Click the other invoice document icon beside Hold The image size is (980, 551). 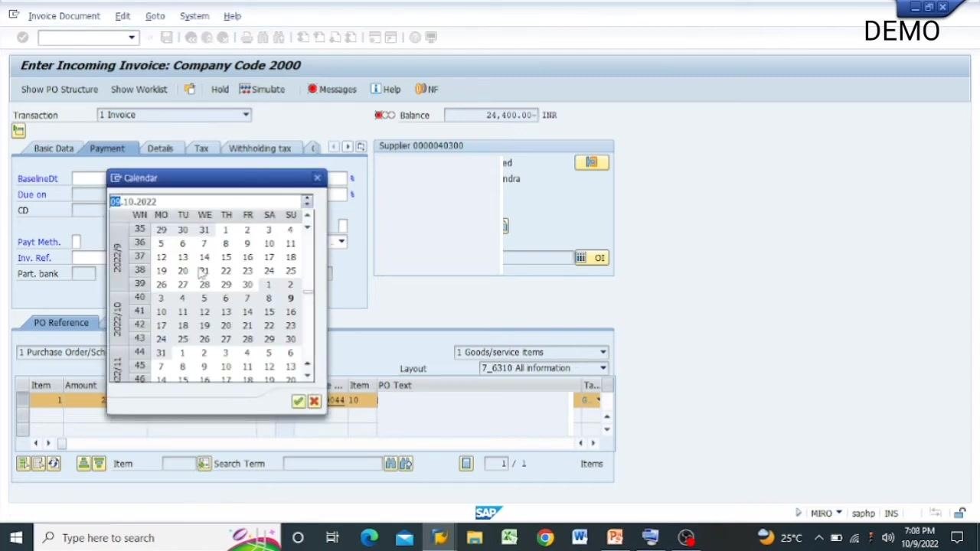point(189,90)
